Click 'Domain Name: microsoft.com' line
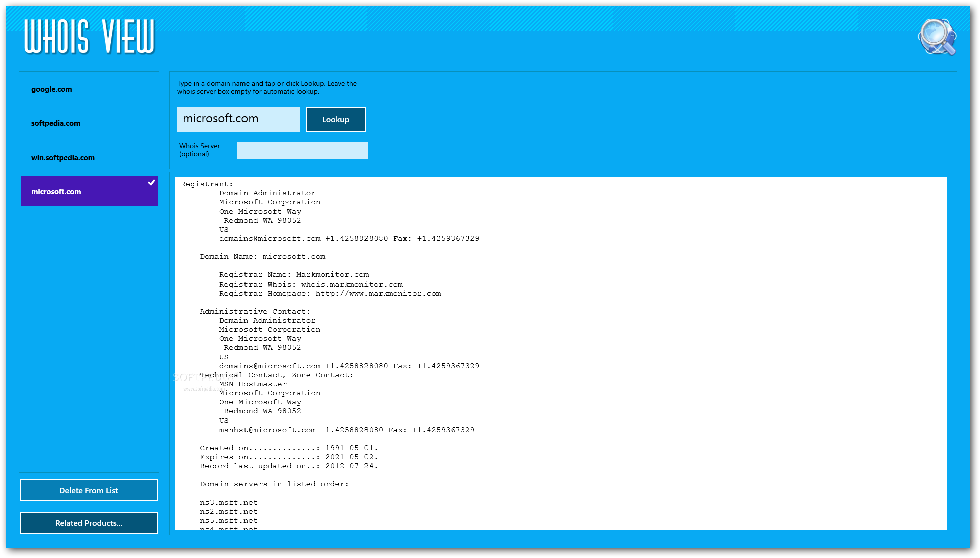 pos(263,257)
